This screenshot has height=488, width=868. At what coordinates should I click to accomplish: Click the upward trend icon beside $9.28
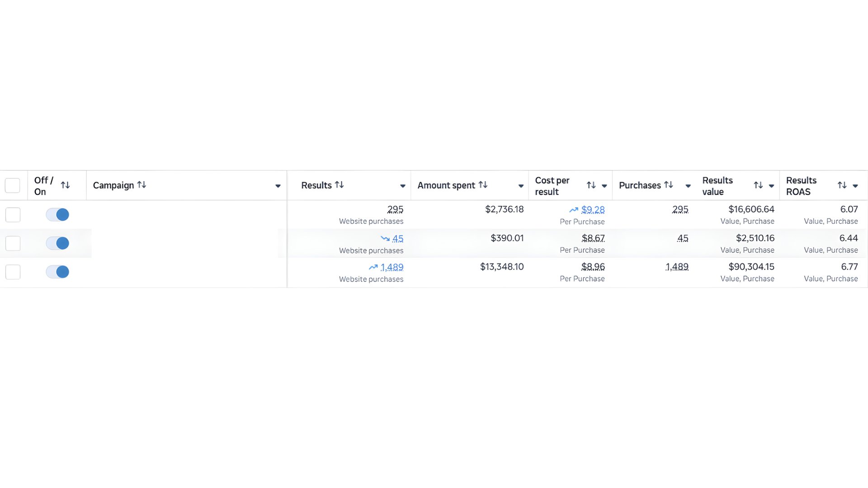pos(573,210)
